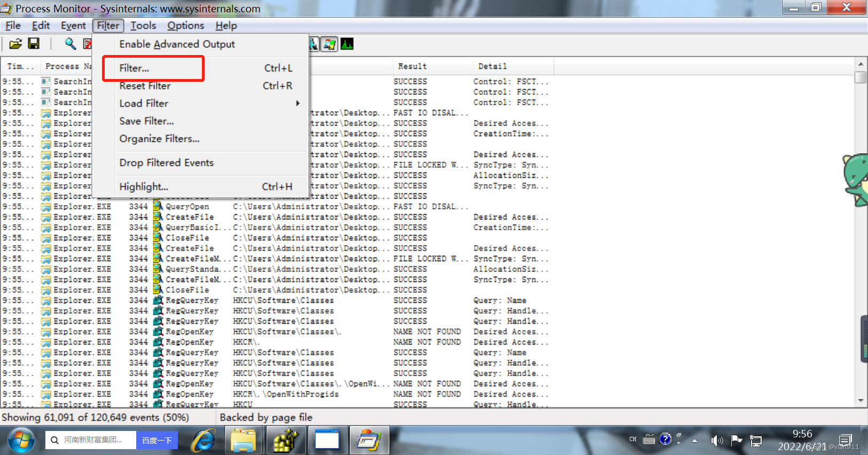This screenshot has height=455, width=868.
Task: Open the Edit menu
Action: click(41, 26)
